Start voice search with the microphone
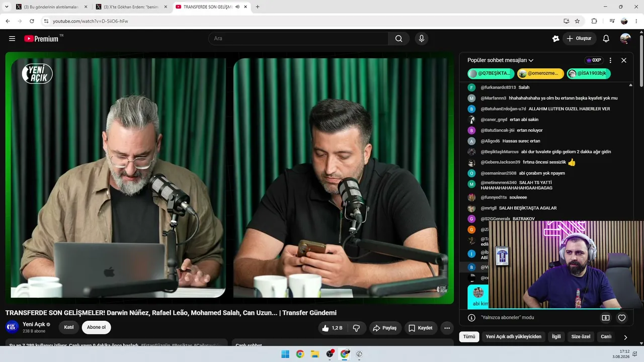This screenshot has height=362, width=644. point(422,39)
